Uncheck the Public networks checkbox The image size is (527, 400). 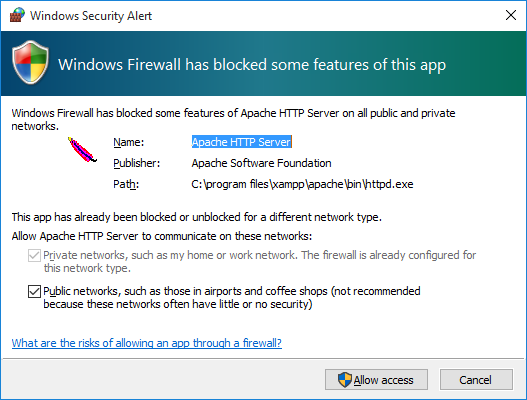34,291
